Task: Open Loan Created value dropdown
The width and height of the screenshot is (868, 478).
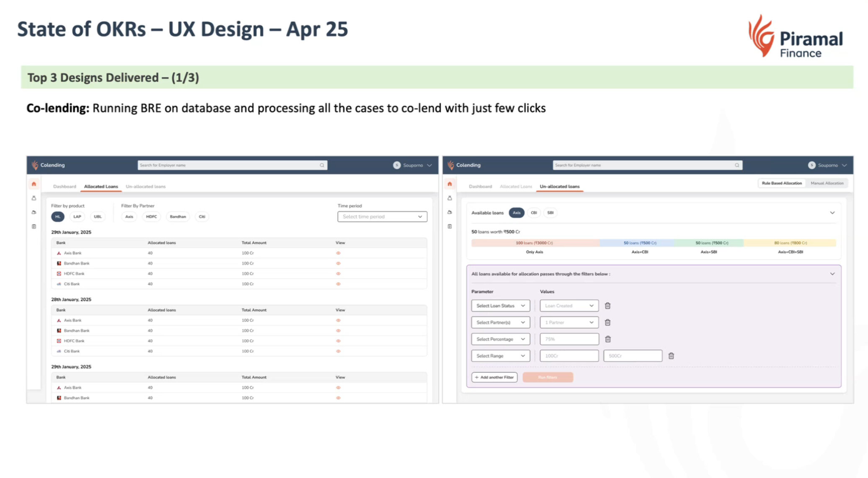Action: tap(569, 306)
